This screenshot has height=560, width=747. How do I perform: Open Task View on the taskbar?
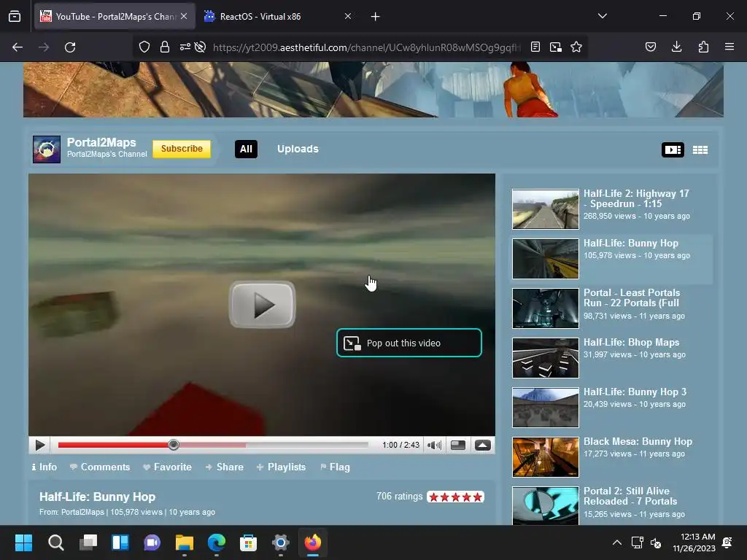pyautogui.click(x=88, y=542)
